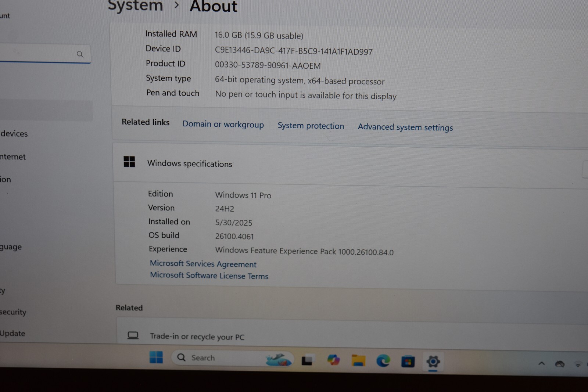The width and height of the screenshot is (588, 392).
Task: Open the Wi-Fi network tray icon
Action: [x=578, y=364]
